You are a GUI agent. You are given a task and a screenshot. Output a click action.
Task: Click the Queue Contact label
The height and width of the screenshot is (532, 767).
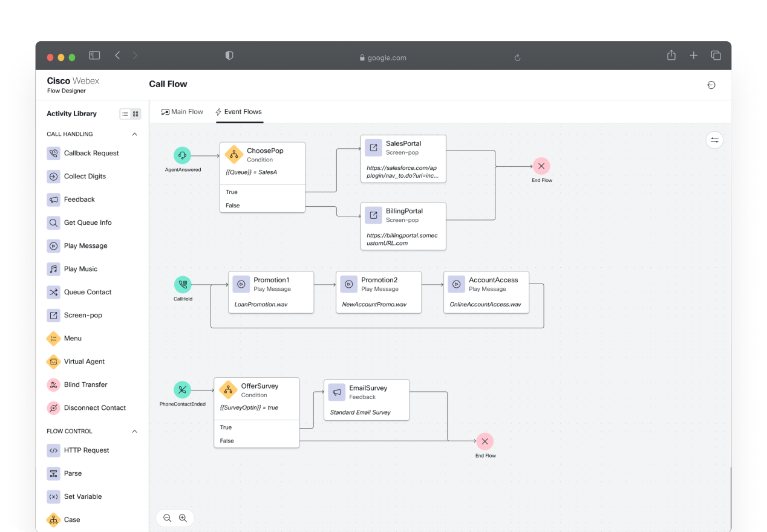pos(88,292)
